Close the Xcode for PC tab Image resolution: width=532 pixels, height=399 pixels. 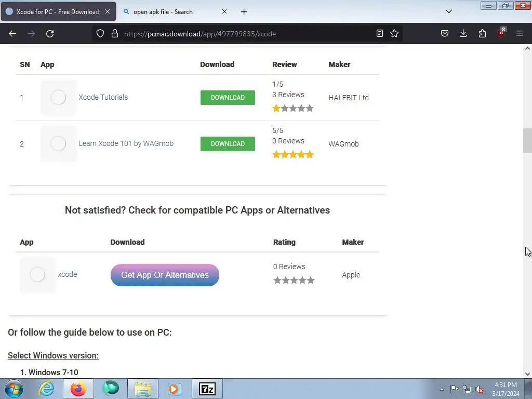click(x=108, y=11)
